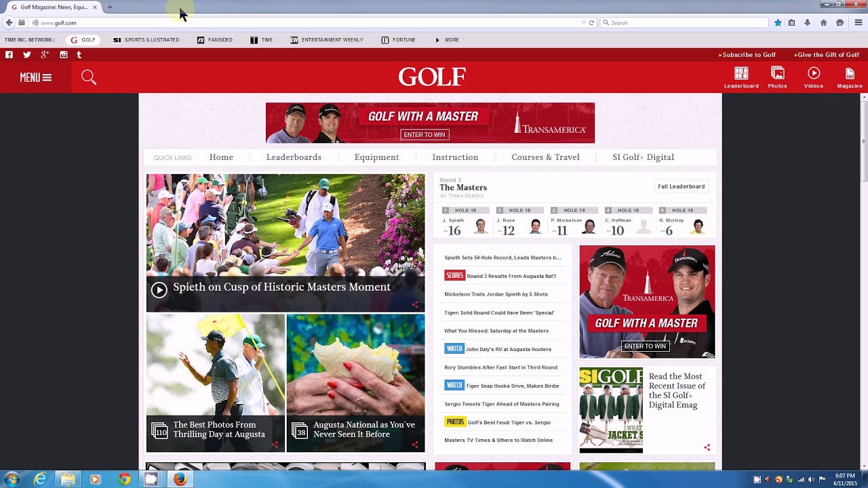Launch Chrome from the taskbar
This screenshot has height=488, width=868.
[124, 479]
